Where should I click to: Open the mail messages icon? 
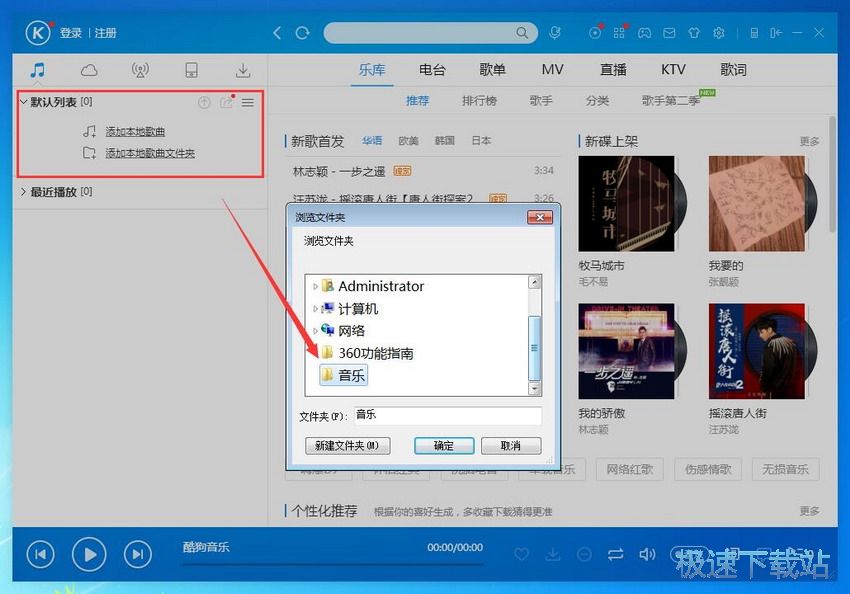click(669, 33)
